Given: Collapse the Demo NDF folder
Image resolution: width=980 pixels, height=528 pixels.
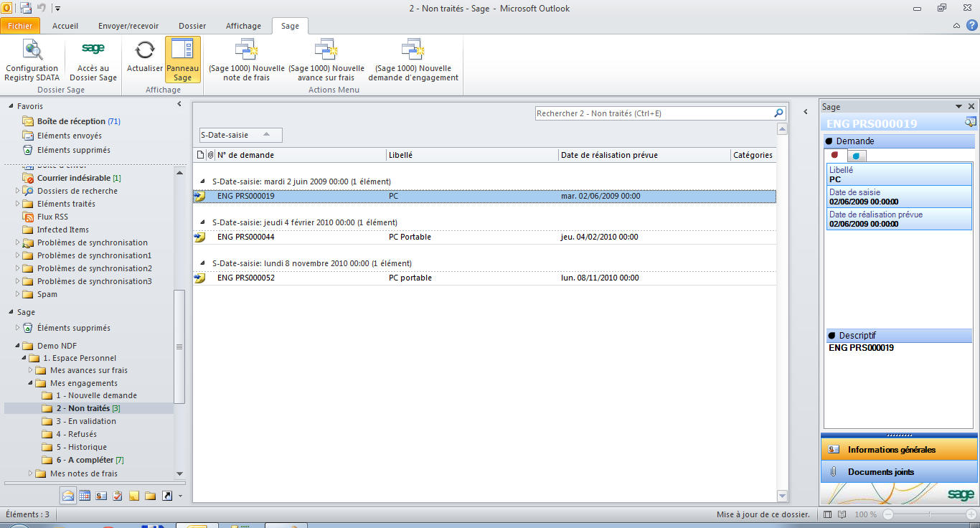Looking at the screenshot, I should 19,346.
